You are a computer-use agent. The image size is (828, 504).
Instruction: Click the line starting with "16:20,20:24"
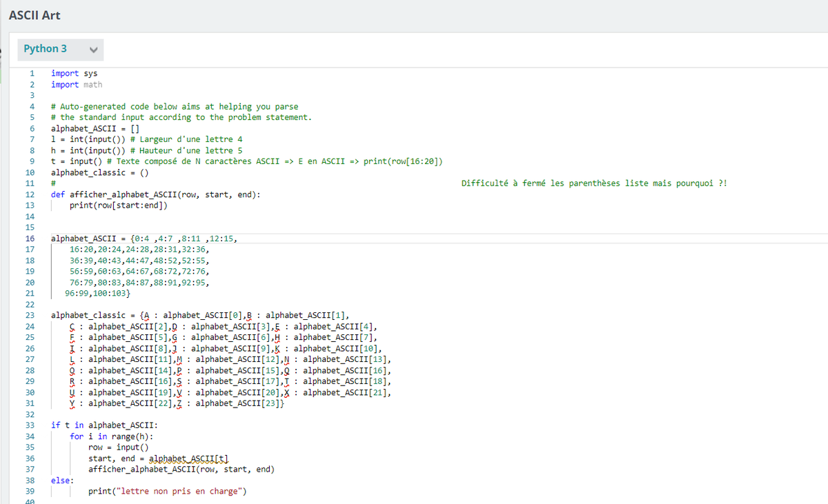pos(139,250)
